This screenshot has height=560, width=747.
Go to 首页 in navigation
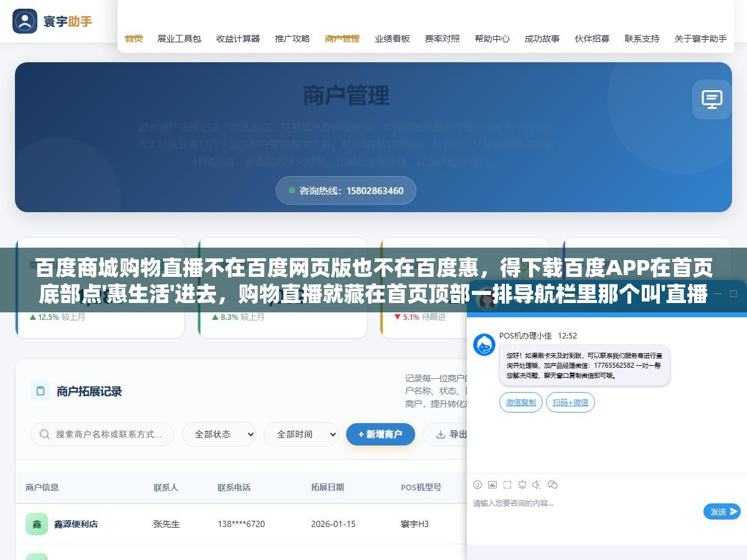[134, 39]
